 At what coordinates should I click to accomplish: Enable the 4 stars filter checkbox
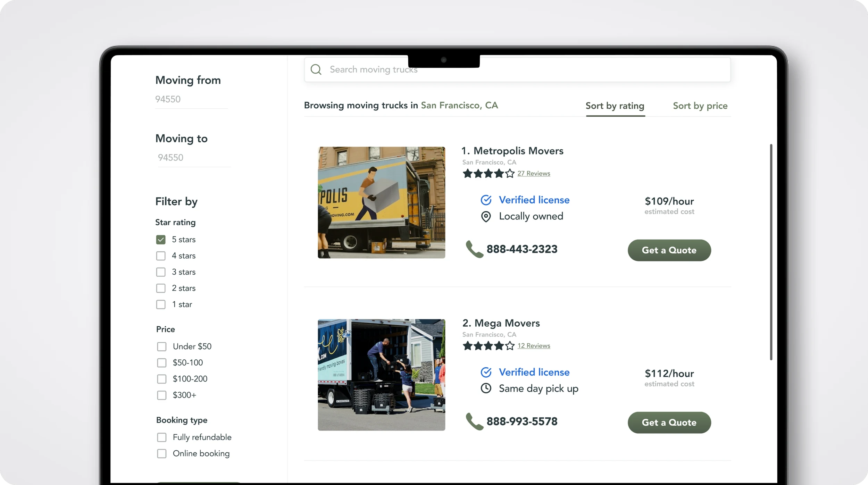click(x=161, y=256)
